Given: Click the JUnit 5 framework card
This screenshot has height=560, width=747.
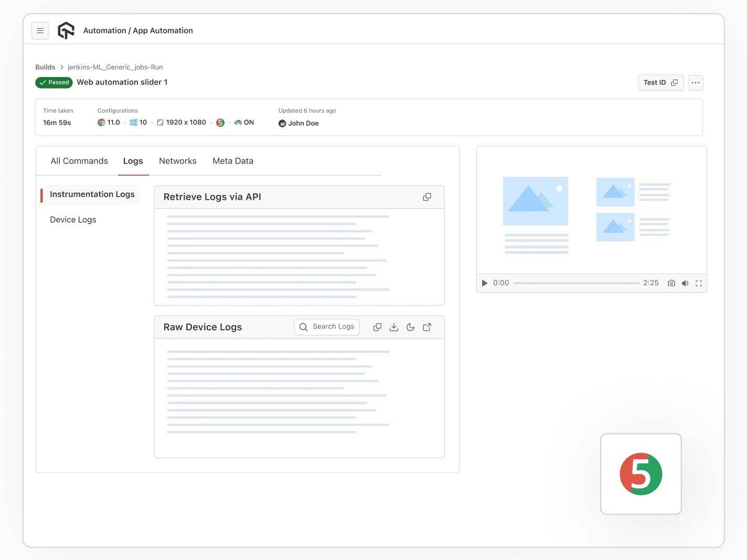Looking at the screenshot, I should [x=641, y=474].
